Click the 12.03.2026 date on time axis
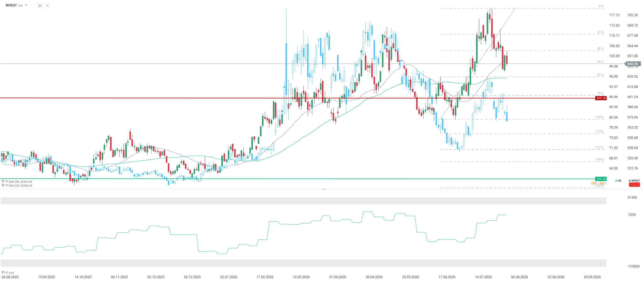644x282 pixels. pyautogui.click(x=301, y=277)
